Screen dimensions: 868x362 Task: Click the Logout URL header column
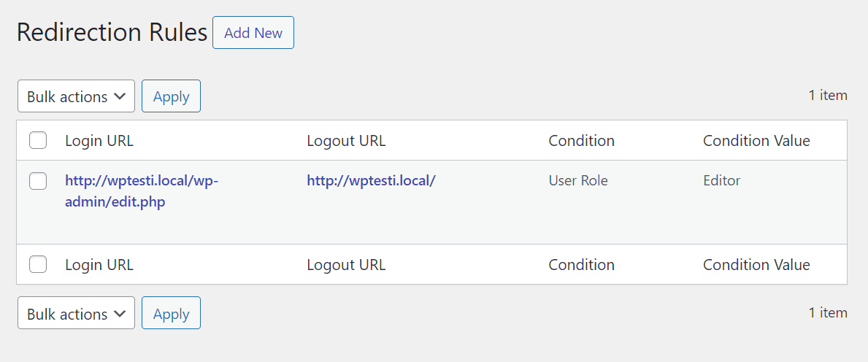(346, 141)
